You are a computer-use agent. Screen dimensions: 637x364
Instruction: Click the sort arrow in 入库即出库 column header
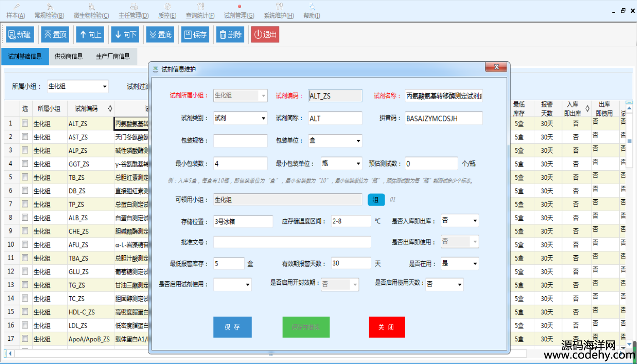pyautogui.click(x=587, y=108)
